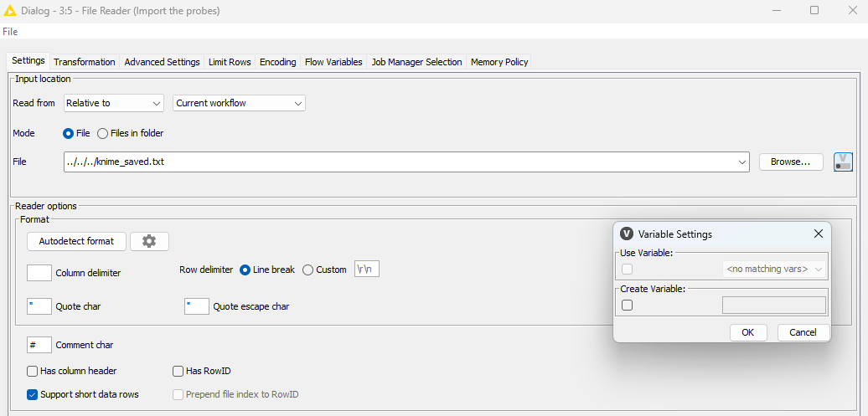Enable the Has column header checkbox
This screenshot has width=868, height=416.
(33, 371)
